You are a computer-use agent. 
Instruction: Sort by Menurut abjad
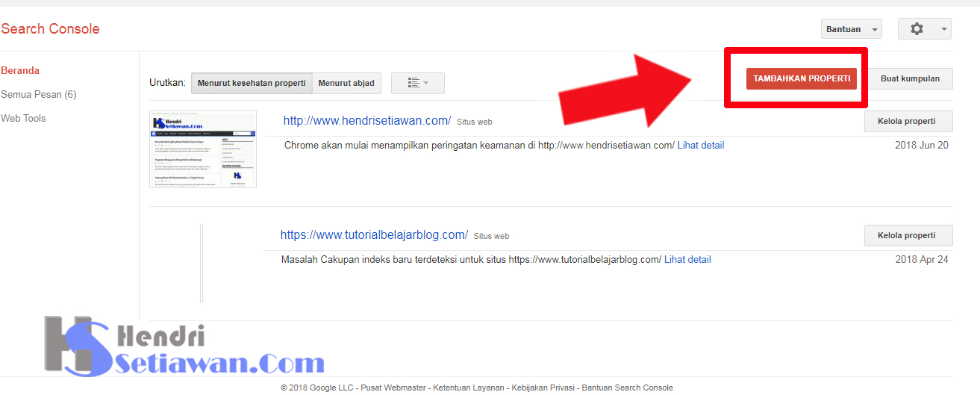tap(347, 83)
